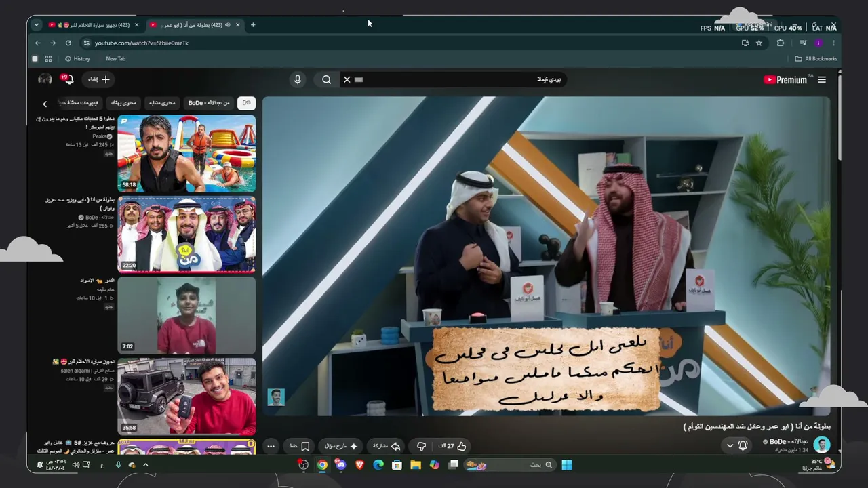Open the 22:20 BoDe tournament video thumbnail
This screenshot has height=488, width=868.
pyautogui.click(x=186, y=235)
